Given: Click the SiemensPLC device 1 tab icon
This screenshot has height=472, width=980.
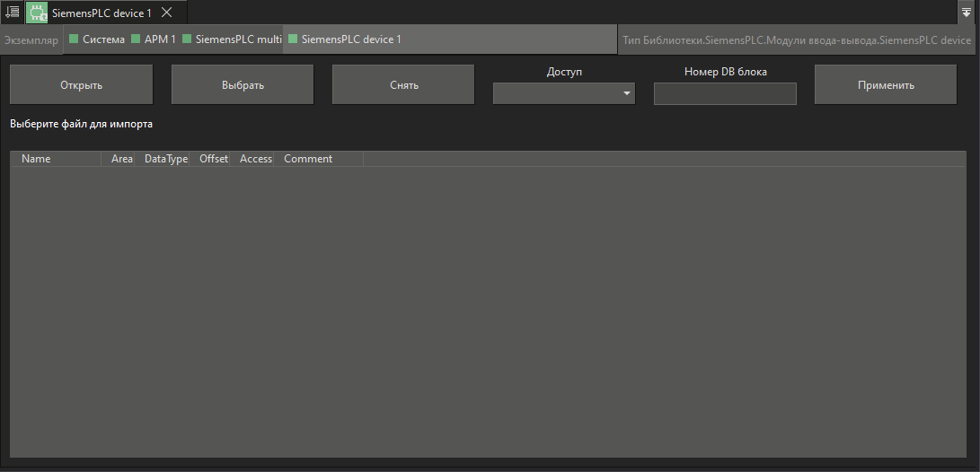Looking at the screenshot, I should pos(37,13).
